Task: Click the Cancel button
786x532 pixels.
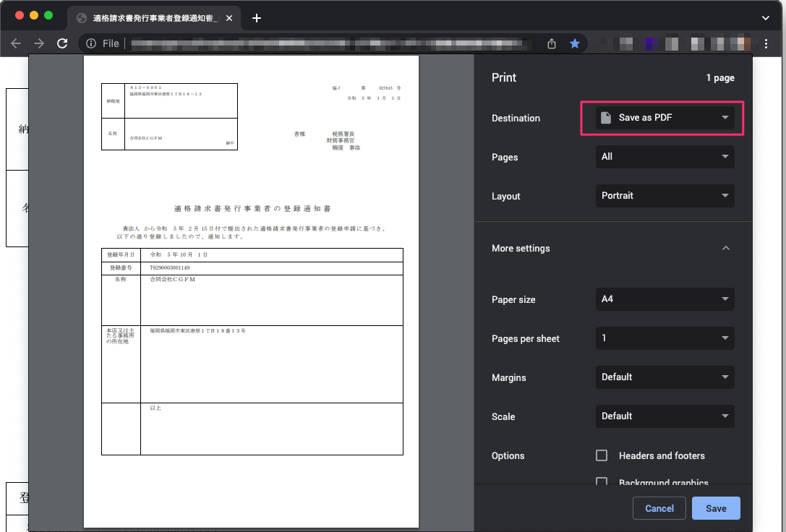Action: point(659,508)
